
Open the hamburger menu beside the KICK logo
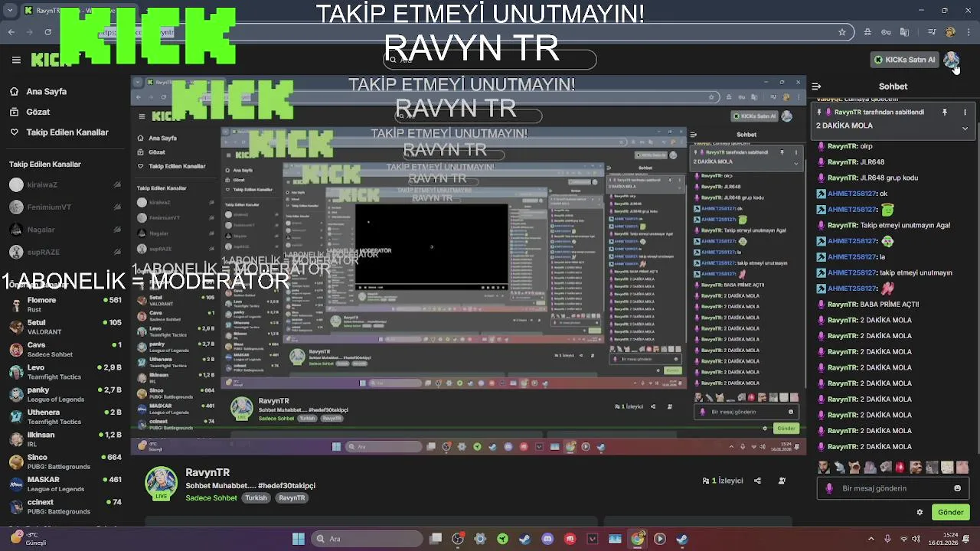[16, 60]
